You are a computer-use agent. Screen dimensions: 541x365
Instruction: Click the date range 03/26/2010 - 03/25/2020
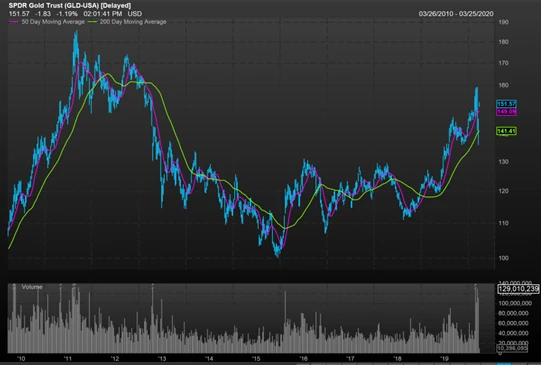point(456,14)
